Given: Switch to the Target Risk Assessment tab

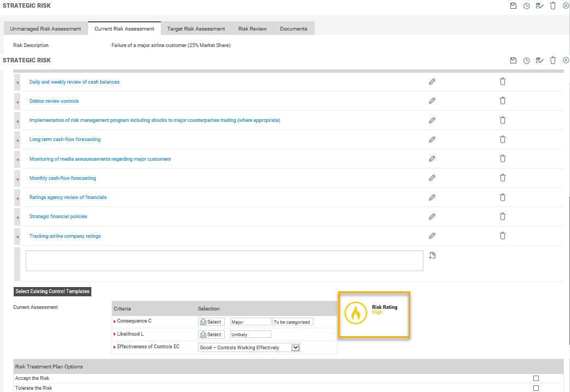Looking at the screenshot, I should pos(196,29).
